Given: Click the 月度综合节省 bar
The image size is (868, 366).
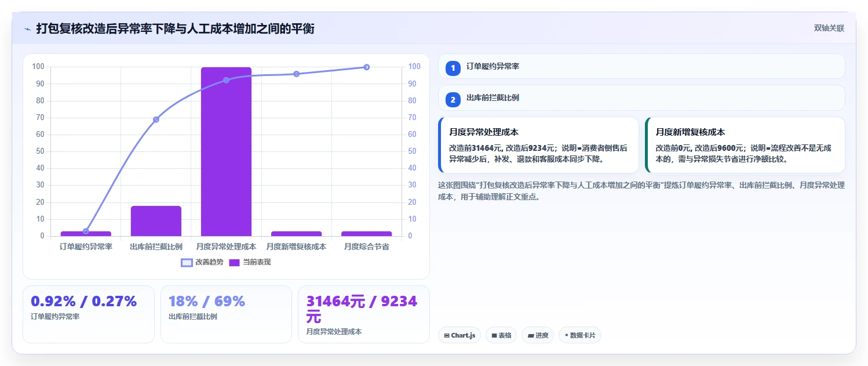Looking at the screenshot, I should point(366,234).
